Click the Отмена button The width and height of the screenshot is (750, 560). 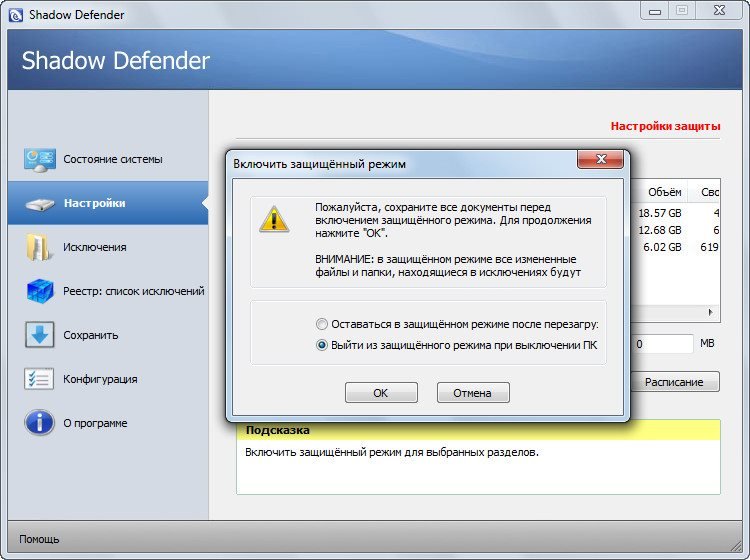tap(473, 393)
